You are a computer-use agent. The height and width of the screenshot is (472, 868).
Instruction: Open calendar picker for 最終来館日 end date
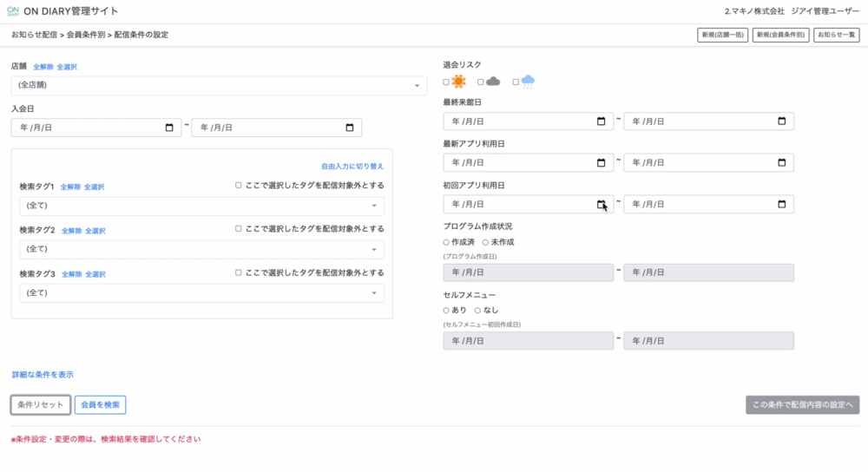tap(781, 121)
